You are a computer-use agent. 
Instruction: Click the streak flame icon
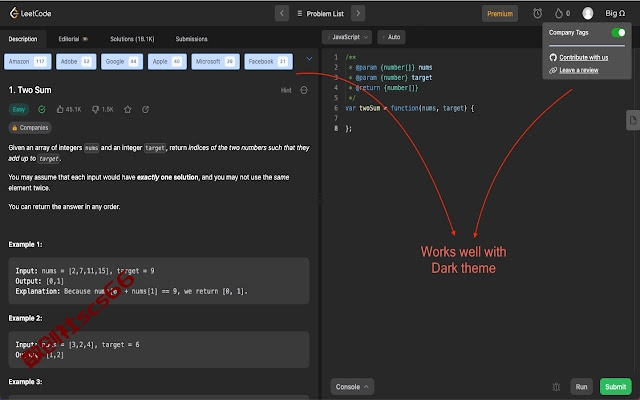558,13
